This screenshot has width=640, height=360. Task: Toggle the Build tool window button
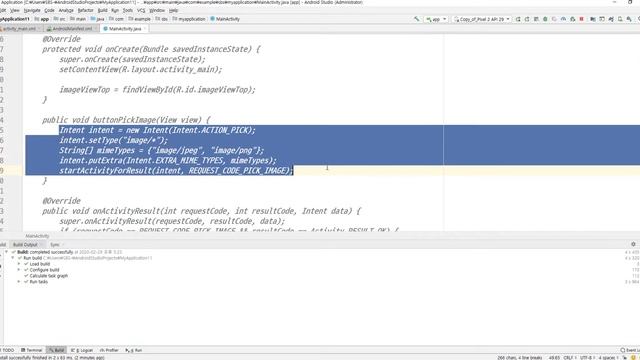point(56,350)
